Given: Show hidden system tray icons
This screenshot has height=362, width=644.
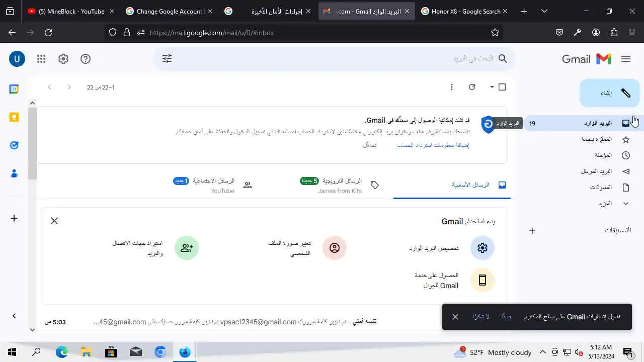Looking at the screenshot, I should coord(543,352).
